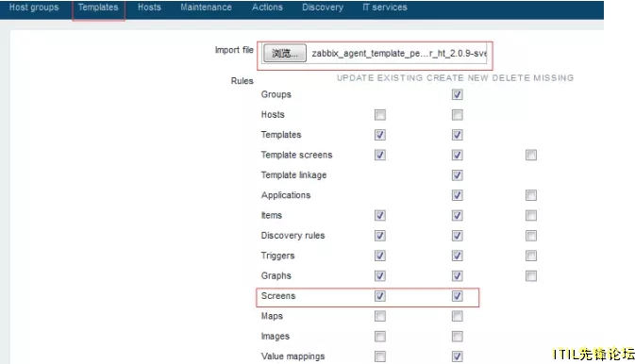Toggle Templates update existing checkbox

click(380, 135)
